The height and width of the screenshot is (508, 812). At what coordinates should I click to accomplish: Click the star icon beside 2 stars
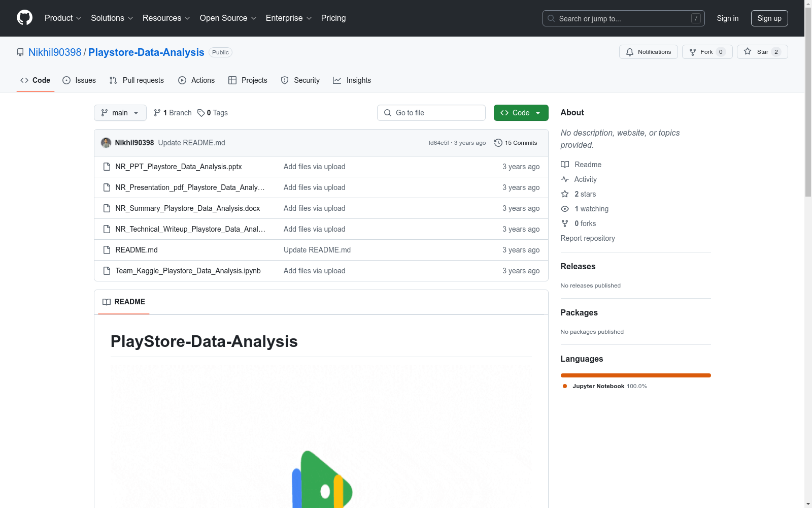565,194
